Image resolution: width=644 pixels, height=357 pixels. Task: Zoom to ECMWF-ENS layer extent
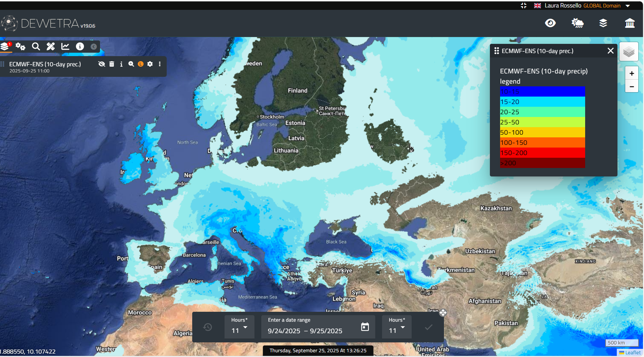pyautogui.click(x=131, y=64)
